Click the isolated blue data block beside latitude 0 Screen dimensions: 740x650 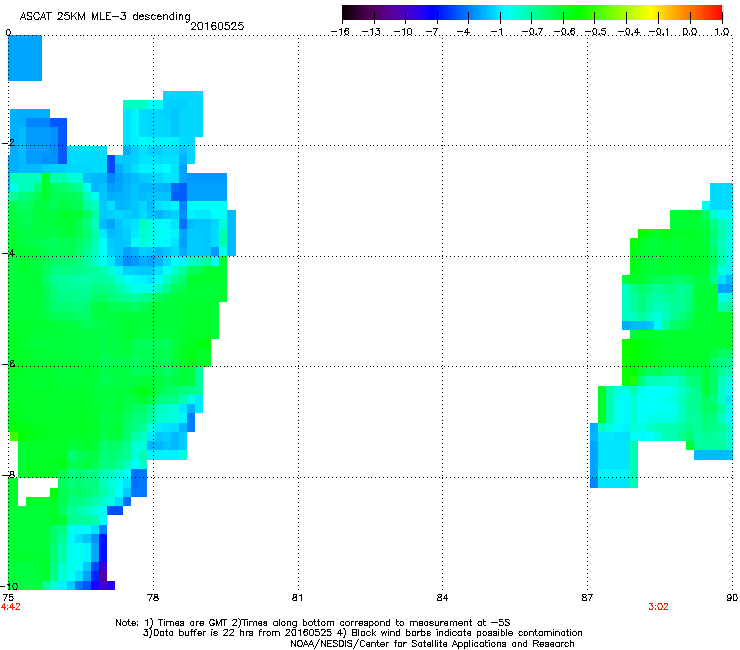(x=25, y=58)
